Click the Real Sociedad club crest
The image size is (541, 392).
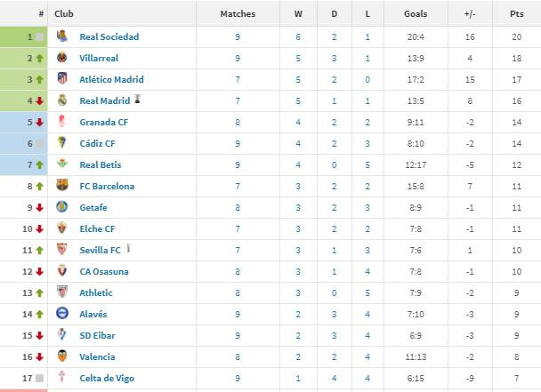(62, 36)
